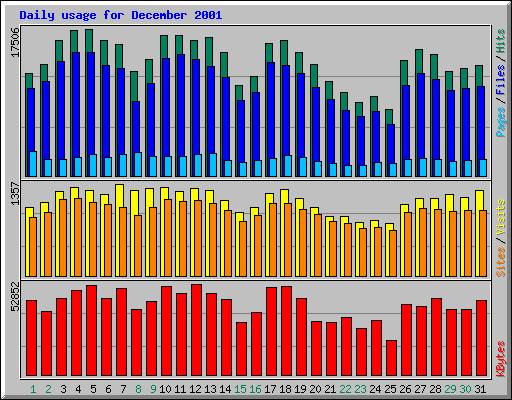512x400 pixels.
Task: Click day label 29 on the axis
Action: (x=450, y=389)
